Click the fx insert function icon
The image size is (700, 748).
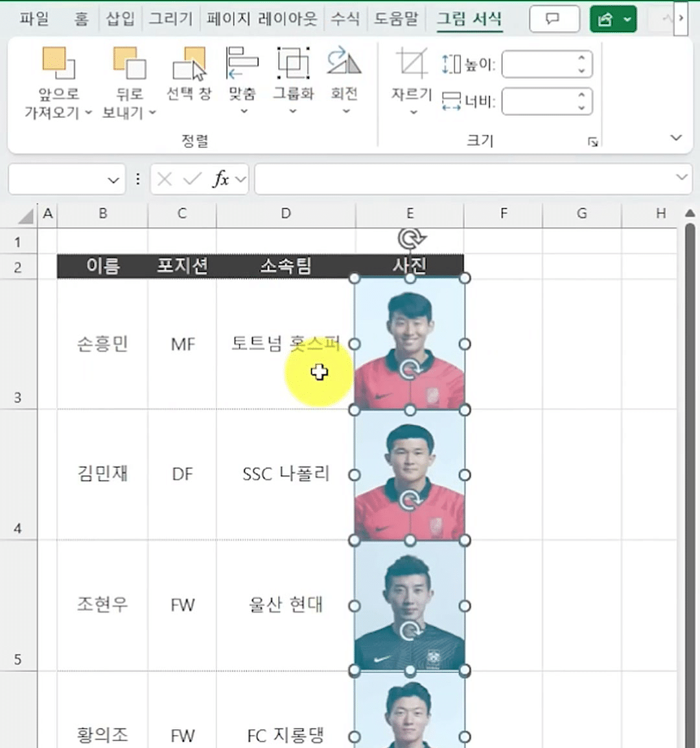(x=220, y=179)
